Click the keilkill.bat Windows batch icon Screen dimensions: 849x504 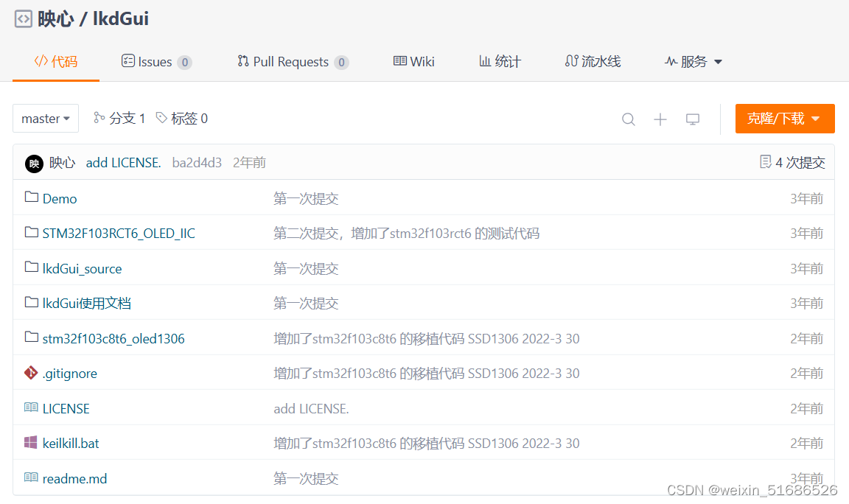[x=30, y=443]
